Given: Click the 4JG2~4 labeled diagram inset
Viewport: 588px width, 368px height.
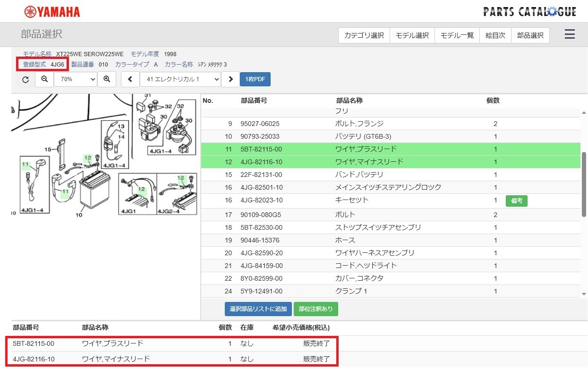Looking at the screenshot, I should (176, 194).
